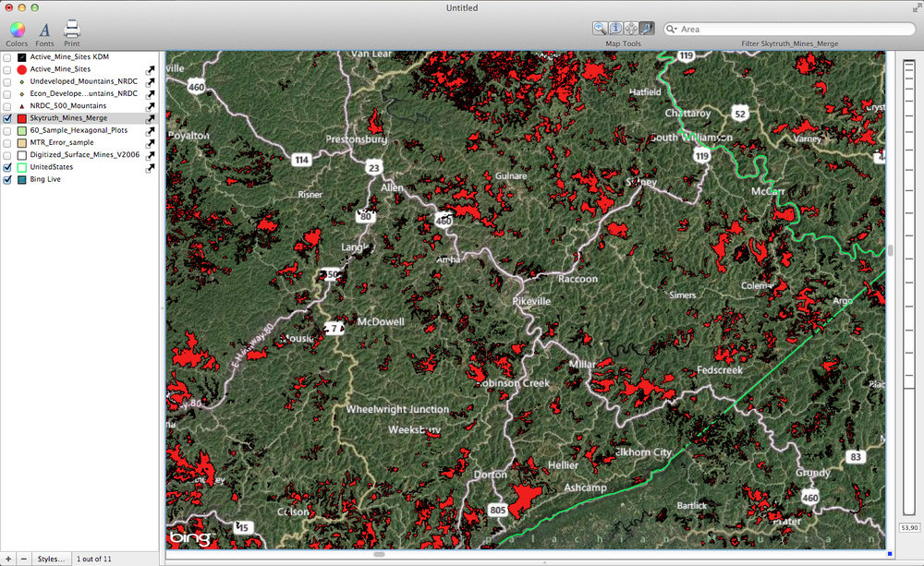
Task: Uncheck the Skytruth_Mines_Merge layer checkbox
Action: pos(8,119)
